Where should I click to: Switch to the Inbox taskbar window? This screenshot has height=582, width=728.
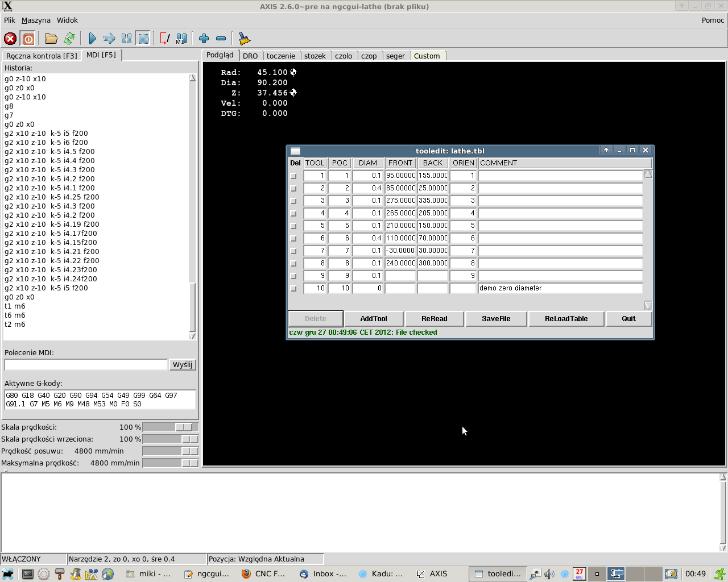click(323, 574)
